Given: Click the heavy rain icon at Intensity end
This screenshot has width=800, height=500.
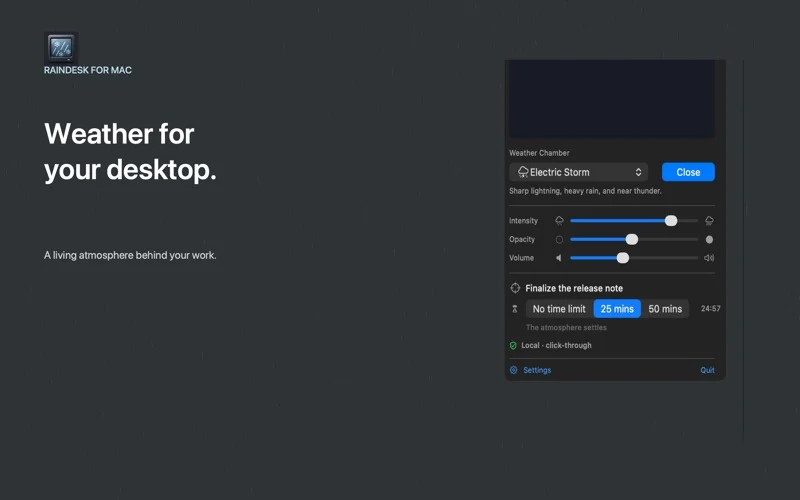Looking at the screenshot, I should coord(709,220).
